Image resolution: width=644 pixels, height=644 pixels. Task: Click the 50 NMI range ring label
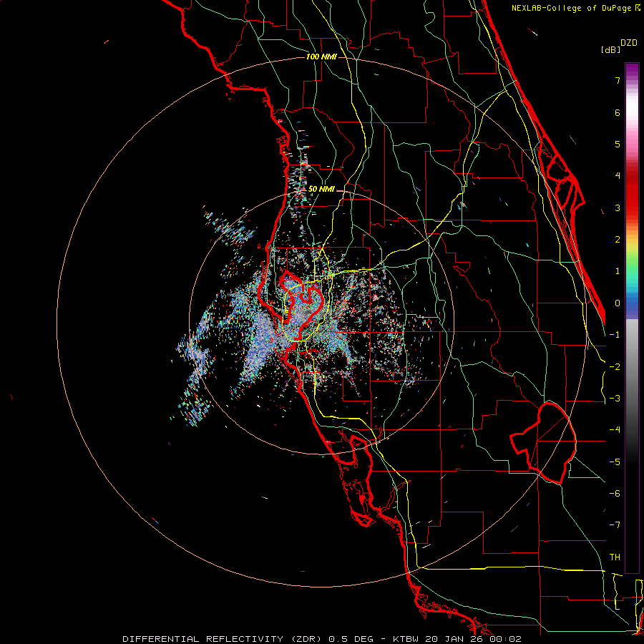(x=321, y=190)
